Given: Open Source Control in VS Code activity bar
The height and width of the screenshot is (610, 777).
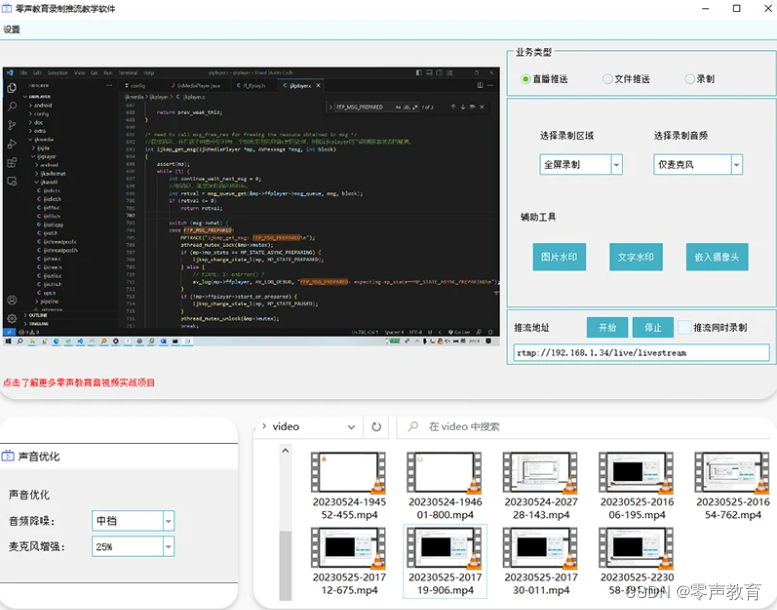Looking at the screenshot, I should click(12, 125).
